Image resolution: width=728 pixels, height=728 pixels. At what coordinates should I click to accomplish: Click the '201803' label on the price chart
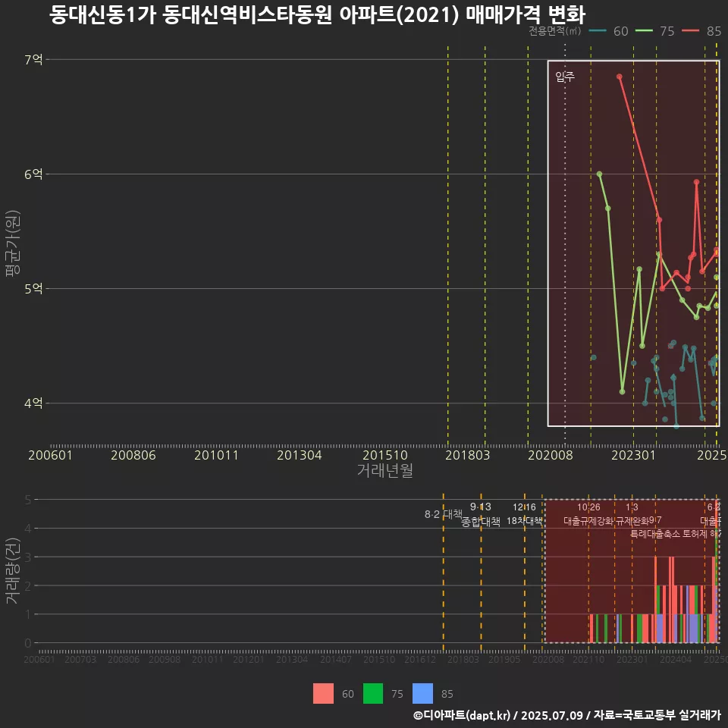tap(468, 455)
